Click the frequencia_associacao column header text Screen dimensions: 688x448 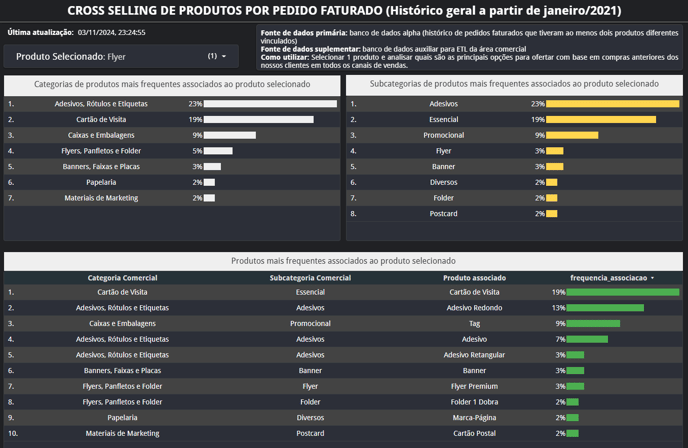click(x=609, y=277)
